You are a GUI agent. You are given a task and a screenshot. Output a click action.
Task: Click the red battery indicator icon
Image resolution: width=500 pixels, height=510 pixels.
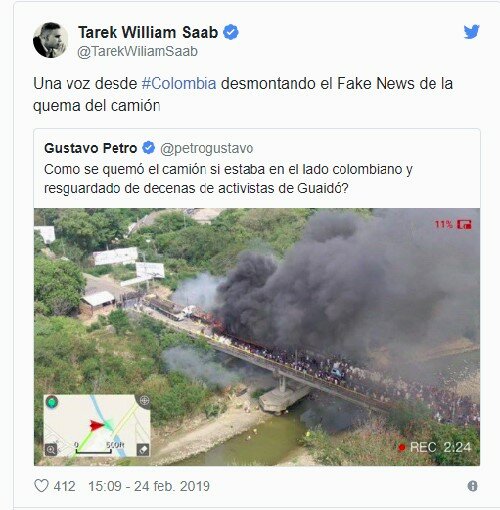(x=464, y=225)
